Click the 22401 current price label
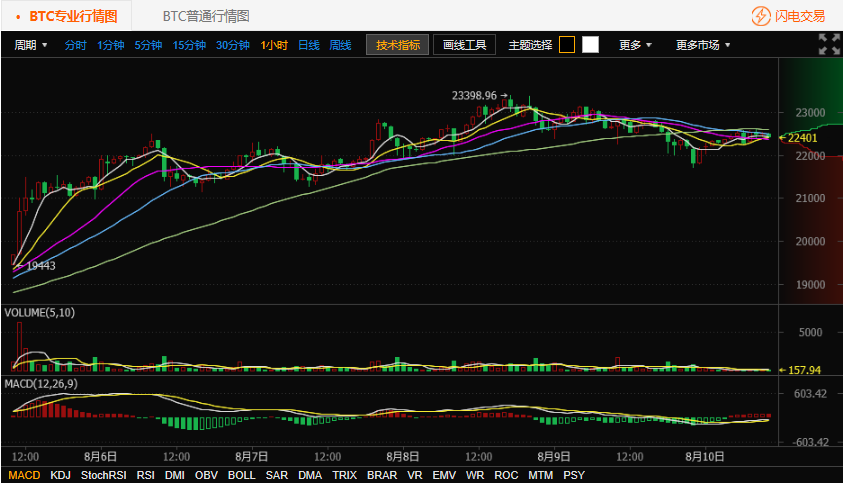Viewport: 844px width, 483px height. pos(802,138)
